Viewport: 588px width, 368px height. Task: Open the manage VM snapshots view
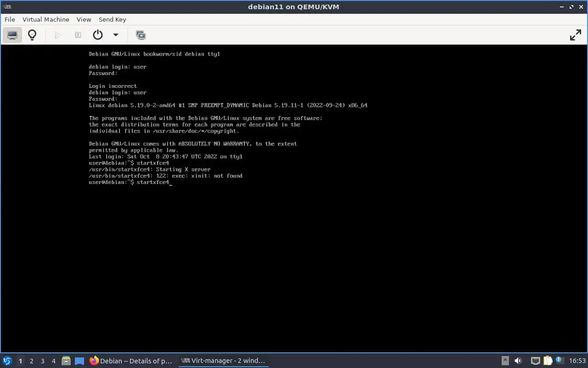coord(141,35)
